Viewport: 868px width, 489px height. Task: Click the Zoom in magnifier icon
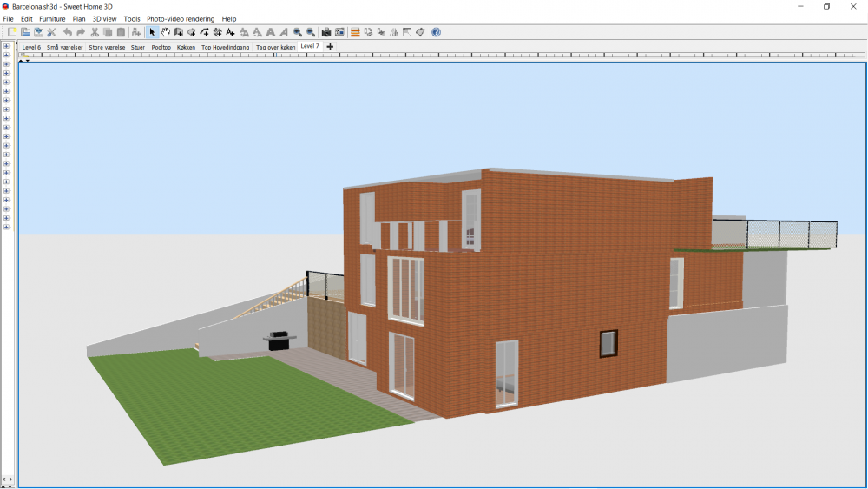(297, 32)
